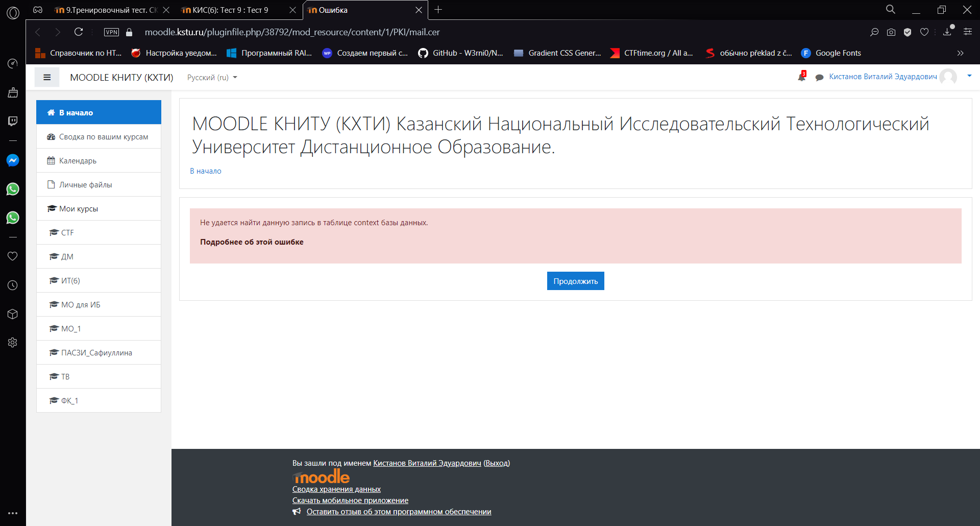Open CTF course
Screen dimensions: 980x526
click(99, 232)
